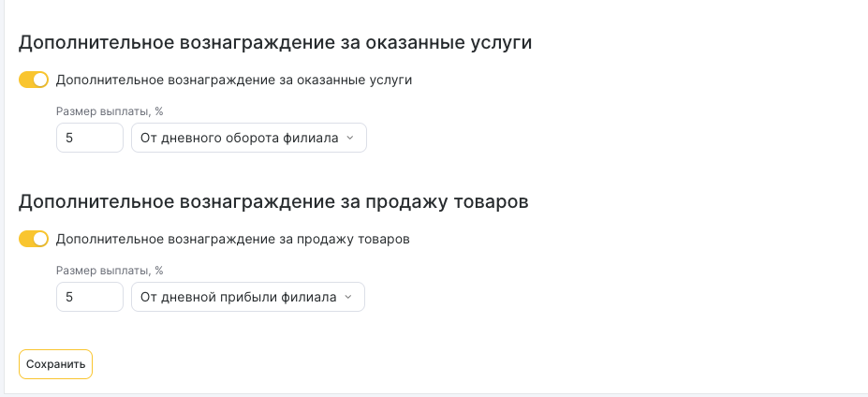Click the chevron in the прибыли филиала dropdown
Image resolution: width=868 pixels, height=397 pixels.
[x=348, y=298]
